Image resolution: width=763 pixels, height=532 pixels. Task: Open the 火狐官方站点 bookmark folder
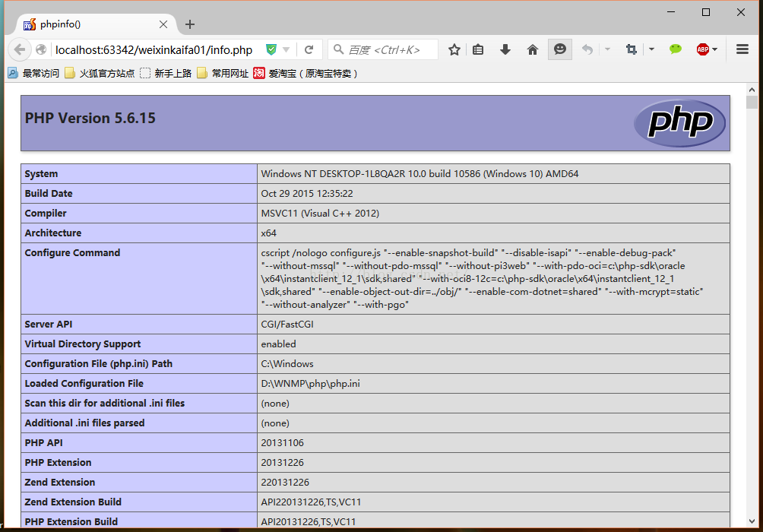[100, 74]
